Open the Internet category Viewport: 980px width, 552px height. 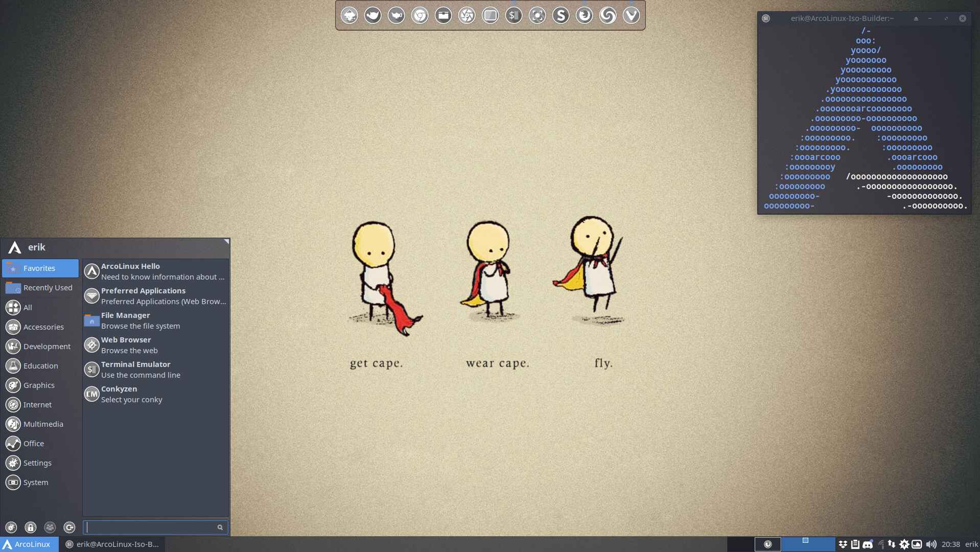40,404
